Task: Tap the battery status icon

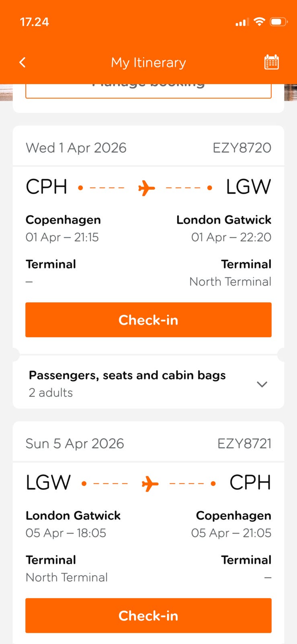Action: (279, 22)
